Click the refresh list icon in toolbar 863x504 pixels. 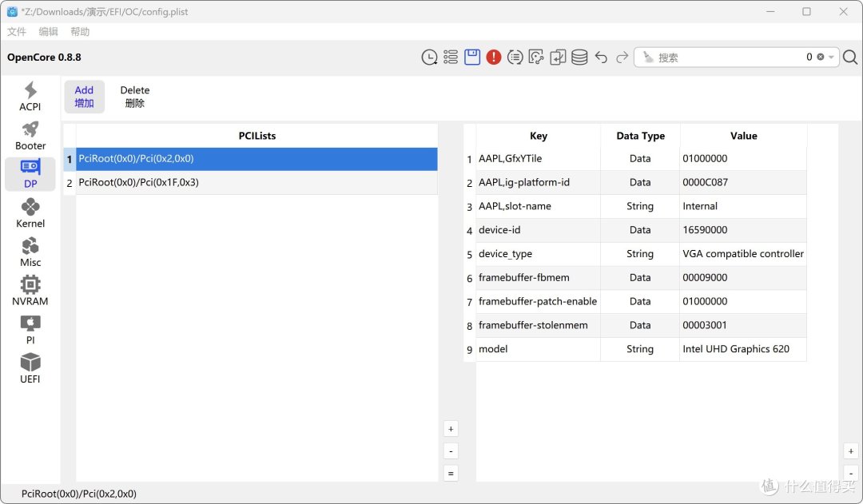pyautogui.click(x=515, y=58)
